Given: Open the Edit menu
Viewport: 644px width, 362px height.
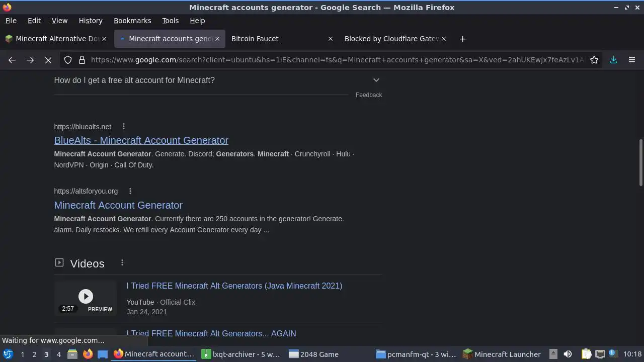Looking at the screenshot, I should click(x=34, y=21).
